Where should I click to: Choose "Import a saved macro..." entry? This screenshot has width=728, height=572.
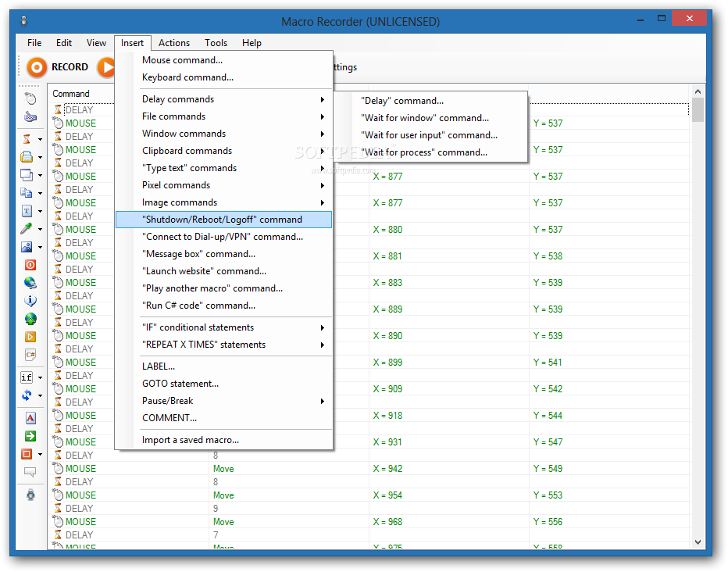point(223,440)
